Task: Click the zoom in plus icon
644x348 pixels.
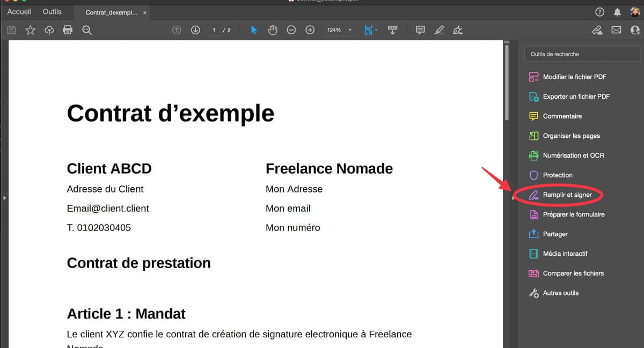Action: point(310,30)
